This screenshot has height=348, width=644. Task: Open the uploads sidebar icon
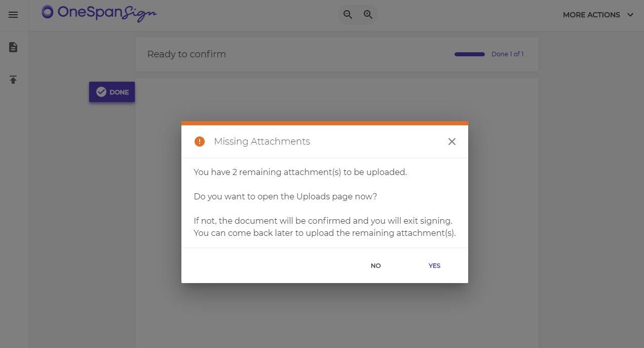click(13, 80)
